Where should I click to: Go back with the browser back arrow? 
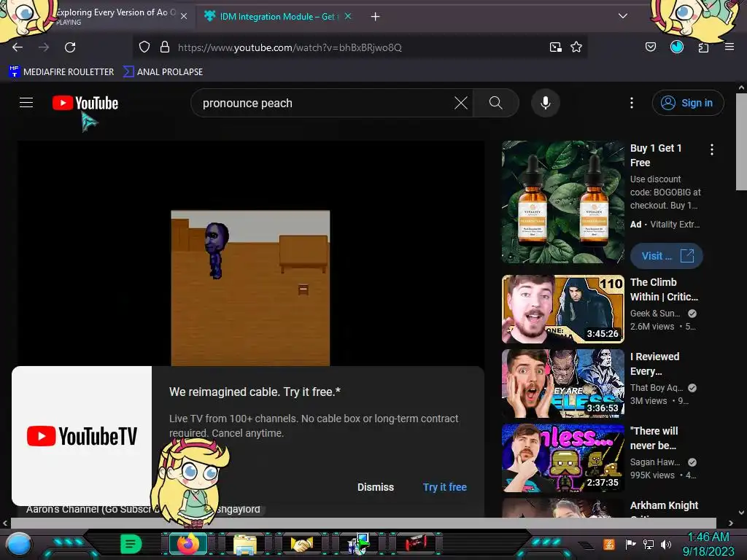point(18,47)
